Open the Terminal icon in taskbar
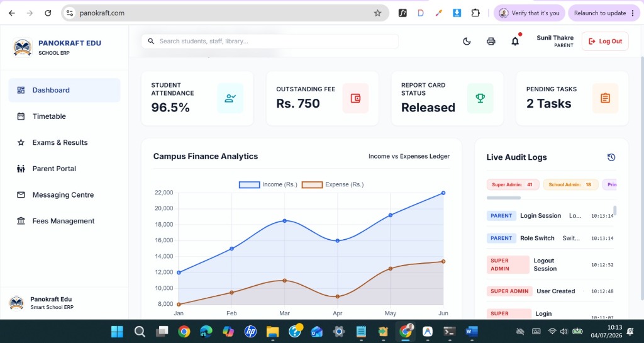Screen dimensions: 644x343 449,332
